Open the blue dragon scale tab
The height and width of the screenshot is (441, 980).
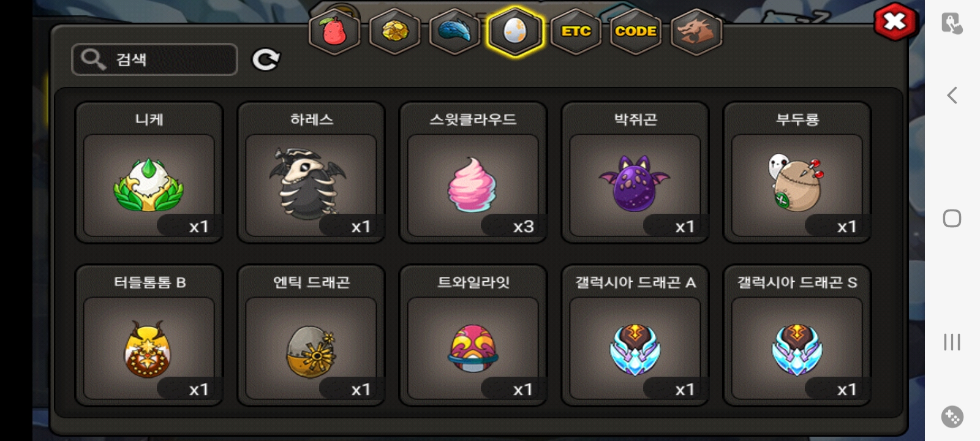454,31
